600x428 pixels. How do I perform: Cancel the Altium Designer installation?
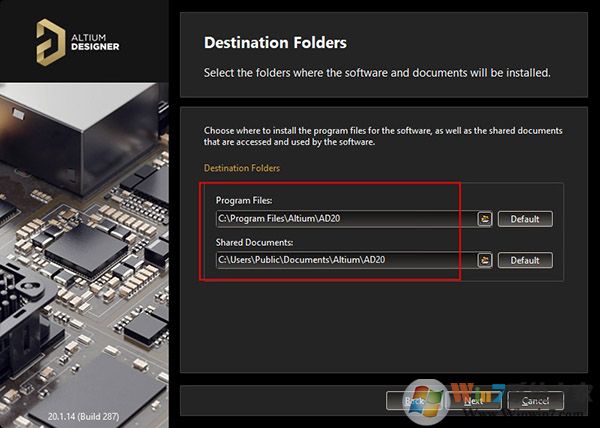535,401
